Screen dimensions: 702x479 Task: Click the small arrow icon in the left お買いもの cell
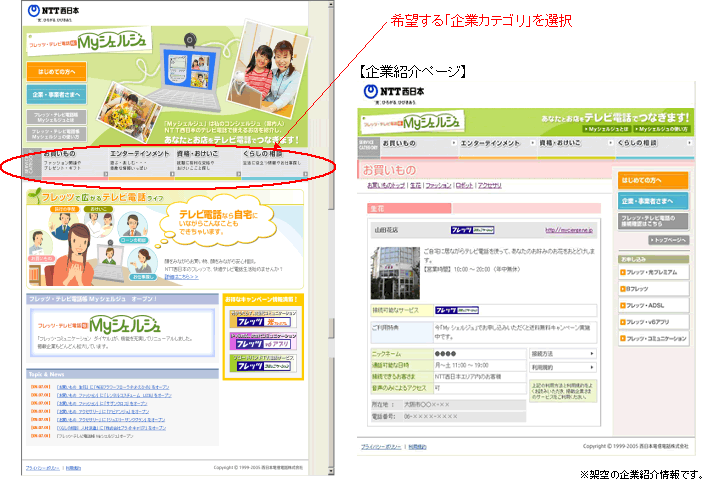[106, 174]
